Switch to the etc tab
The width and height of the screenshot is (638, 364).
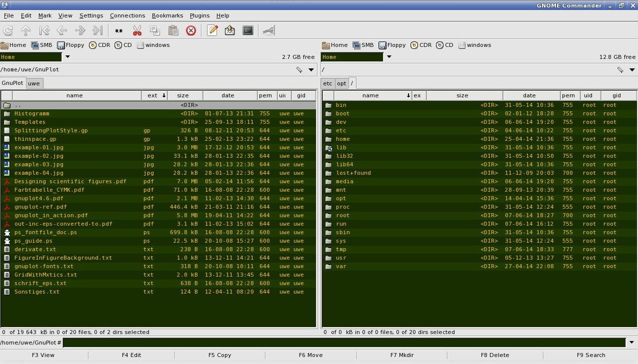click(327, 83)
